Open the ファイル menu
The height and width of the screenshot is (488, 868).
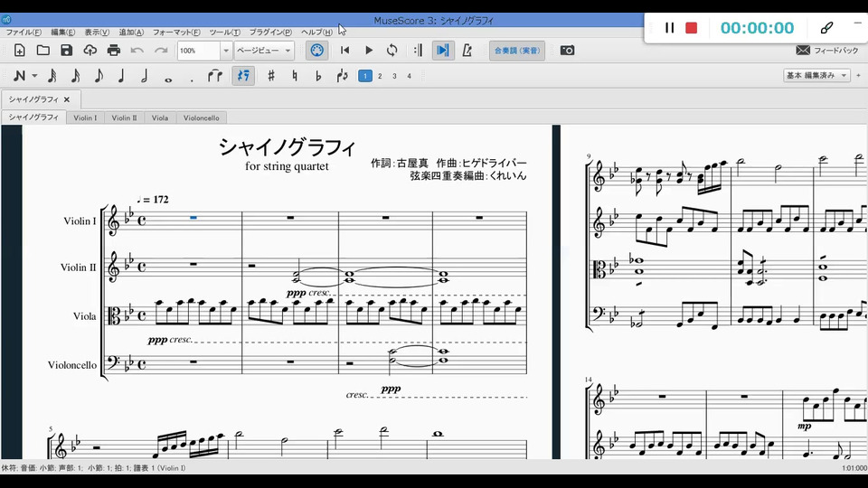pyautogui.click(x=24, y=33)
